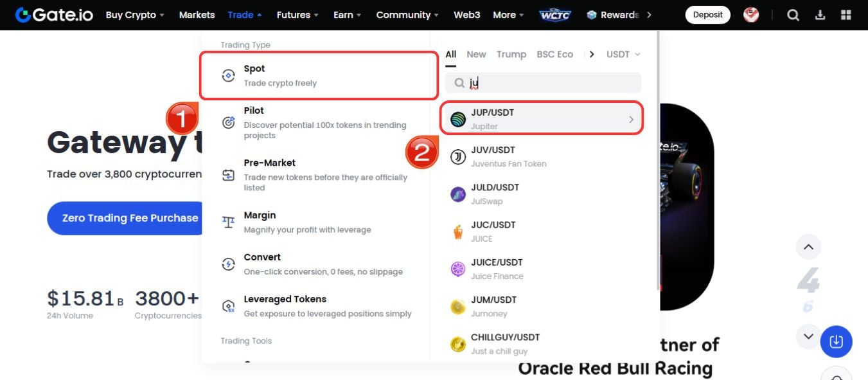Expand the Earn dropdown menu
This screenshot has height=380, width=868.
347,15
